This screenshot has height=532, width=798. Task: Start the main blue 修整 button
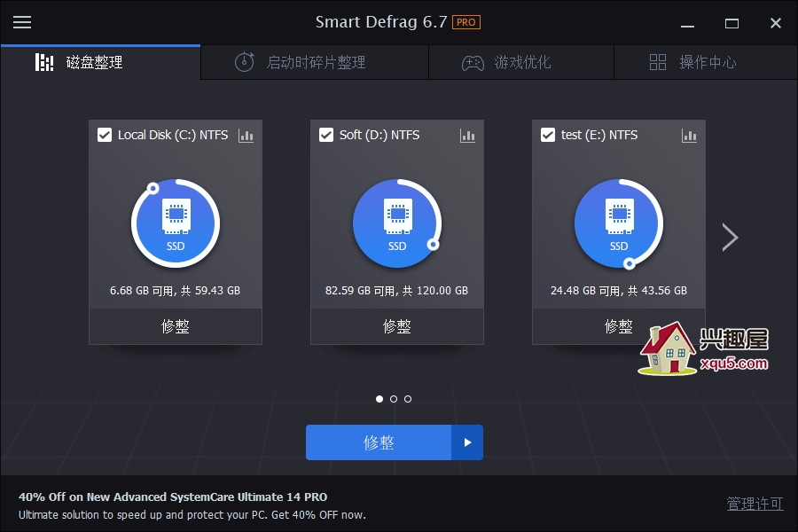[x=379, y=442]
